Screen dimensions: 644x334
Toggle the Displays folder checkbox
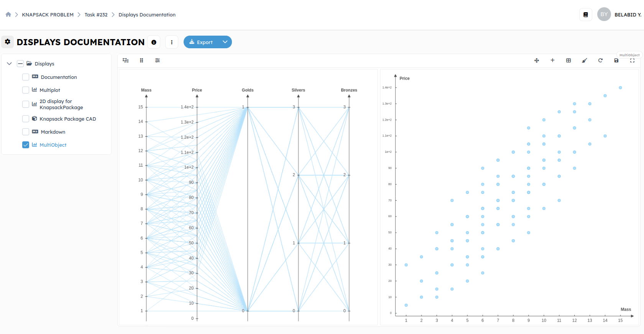pyautogui.click(x=20, y=64)
